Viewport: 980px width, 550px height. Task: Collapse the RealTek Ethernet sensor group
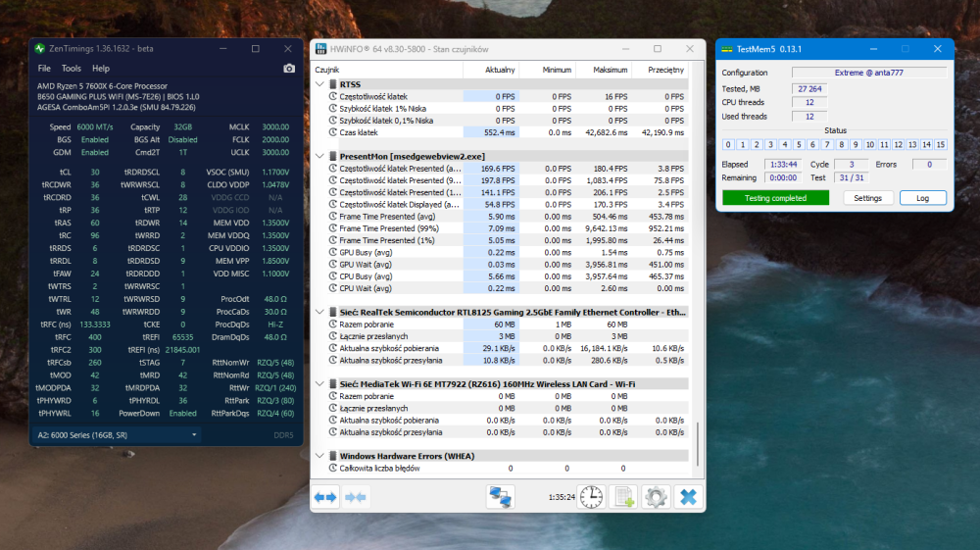coord(318,312)
